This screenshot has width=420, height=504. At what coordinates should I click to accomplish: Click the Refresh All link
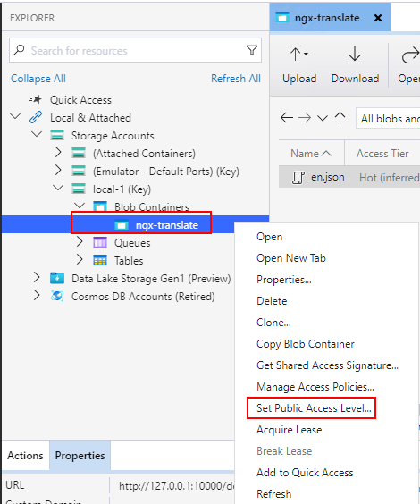236,79
